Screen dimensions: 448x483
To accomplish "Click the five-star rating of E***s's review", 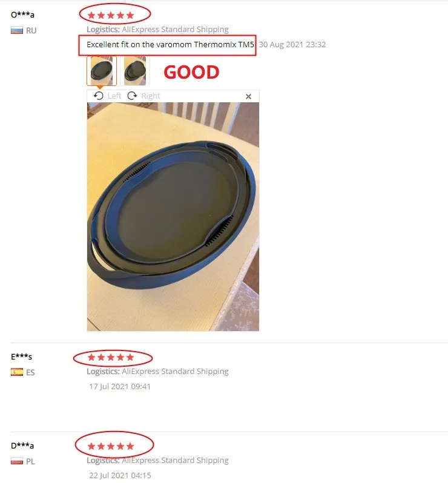I will (x=111, y=357).
